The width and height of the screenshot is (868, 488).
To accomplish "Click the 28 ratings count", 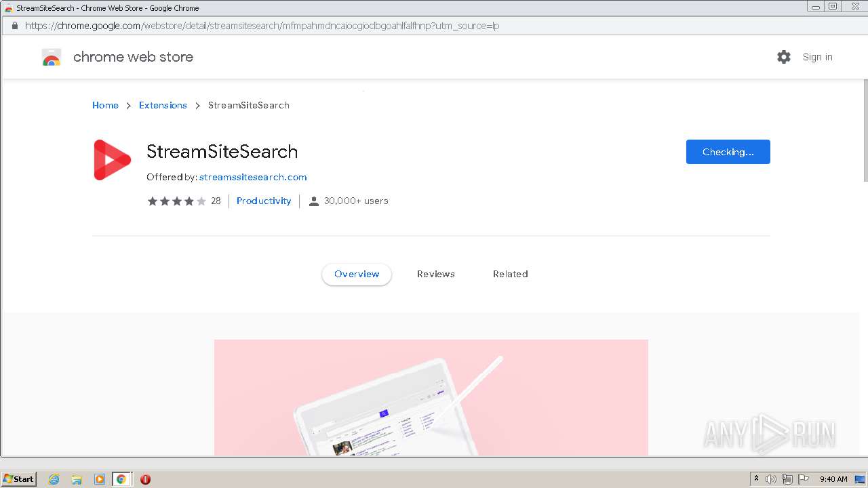I will pyautogui.click(x=216, y=201).
